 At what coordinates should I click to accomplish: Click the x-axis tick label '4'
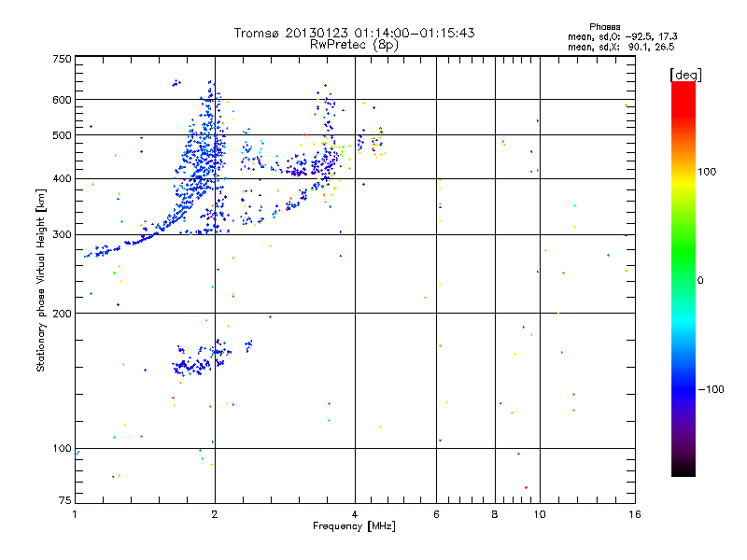[355, 514]
